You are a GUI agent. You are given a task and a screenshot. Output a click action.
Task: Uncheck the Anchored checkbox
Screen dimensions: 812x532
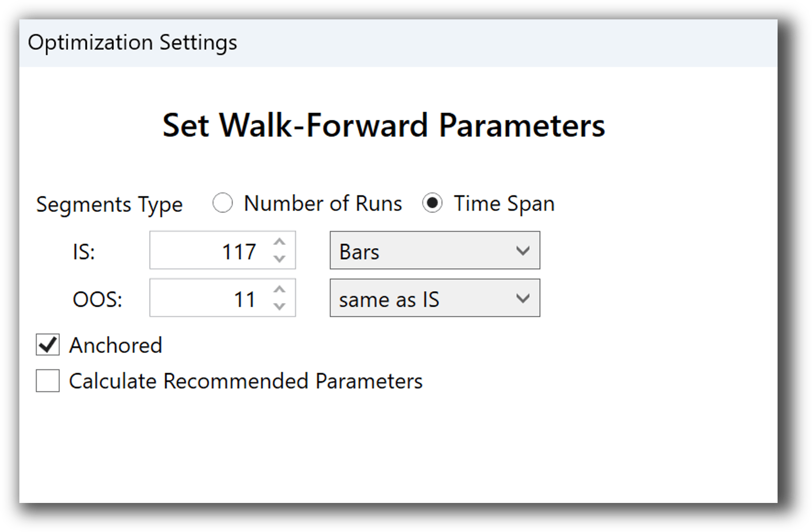point(48,345)
